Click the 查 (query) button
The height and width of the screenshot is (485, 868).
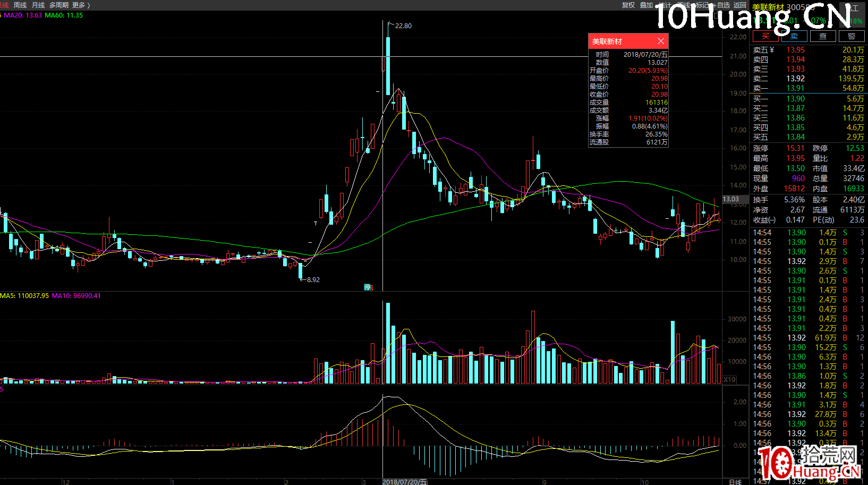click(x=823, y=36)
